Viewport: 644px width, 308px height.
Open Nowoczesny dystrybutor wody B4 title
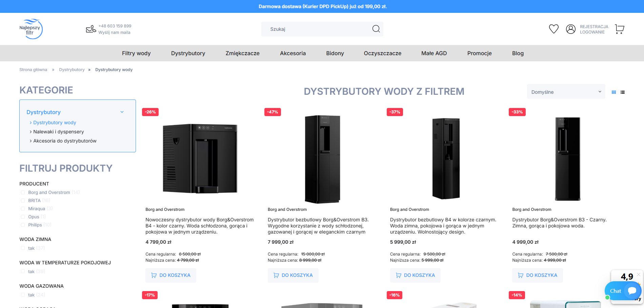coord(200,226)
